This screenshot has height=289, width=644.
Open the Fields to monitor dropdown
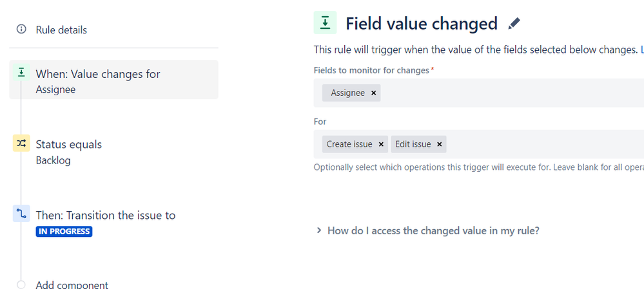509,93
